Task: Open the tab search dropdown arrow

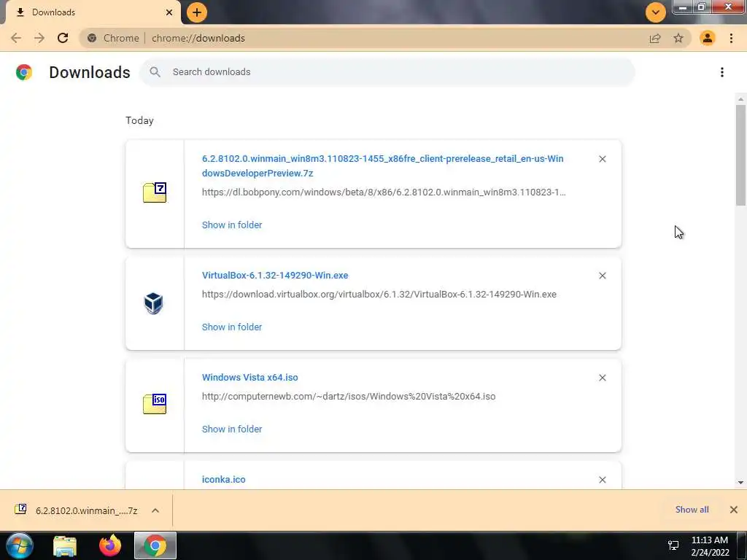Action: (656, 12)
